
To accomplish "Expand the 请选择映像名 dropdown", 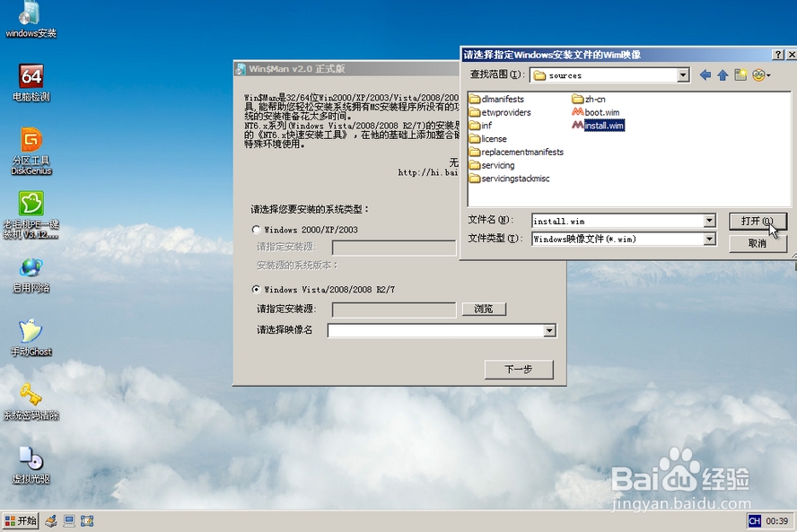I will pyautogui.click(x=549, y=331).
